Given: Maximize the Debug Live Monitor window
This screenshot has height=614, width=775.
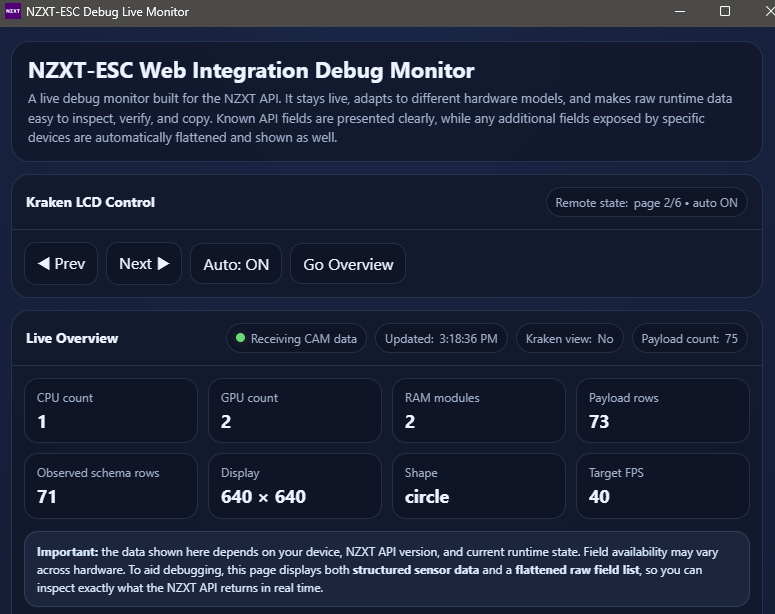Looking at the screenshot, I should [x=725, y=11].
